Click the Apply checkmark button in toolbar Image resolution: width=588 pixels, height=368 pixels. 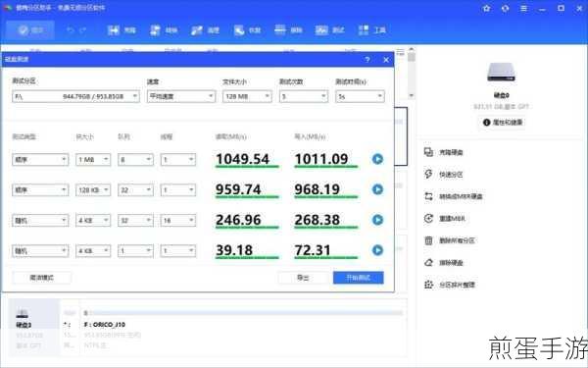[30, 30]
